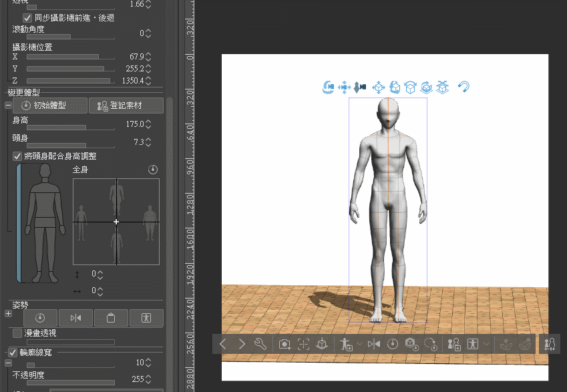This screenshot has height=392, width=567.
Task: Click the stepper for 頭身 value 7.3
Action: (x=148, y=142)
